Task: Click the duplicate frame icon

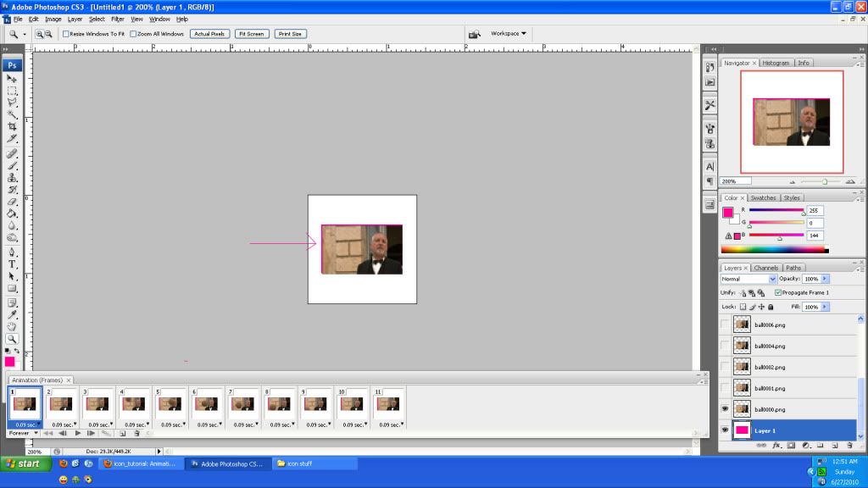Action: point(122,433)
